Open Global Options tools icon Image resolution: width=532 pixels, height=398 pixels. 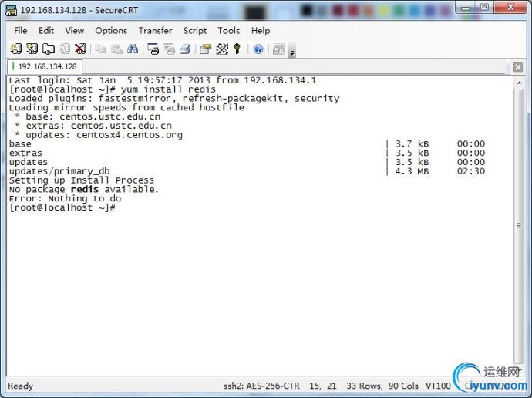pyautogui.click(x=222, y=49)
